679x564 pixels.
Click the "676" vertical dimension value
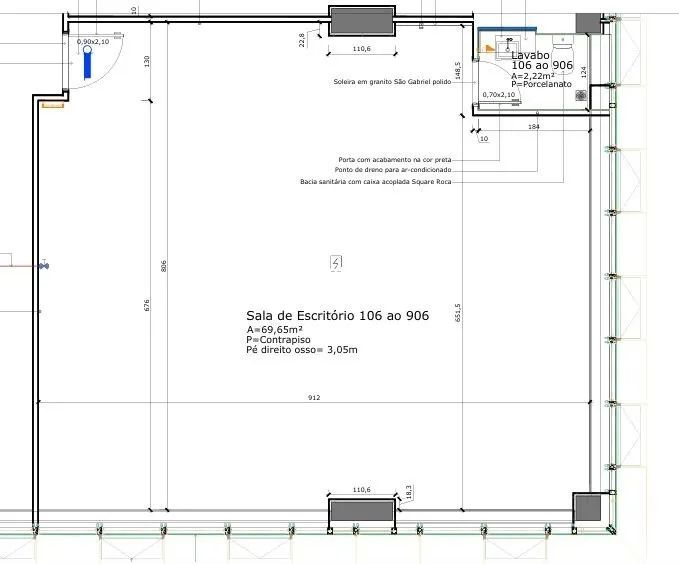[146, 305]
